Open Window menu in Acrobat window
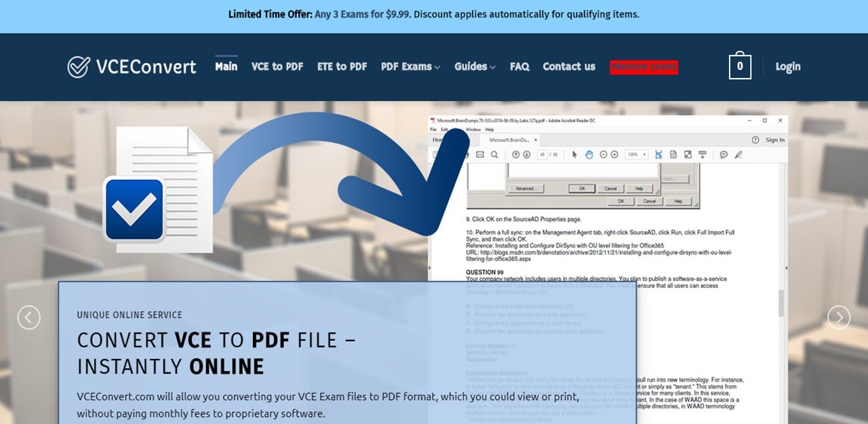The height and width of the screenshot is (424, 868). (x=473, y=130)
